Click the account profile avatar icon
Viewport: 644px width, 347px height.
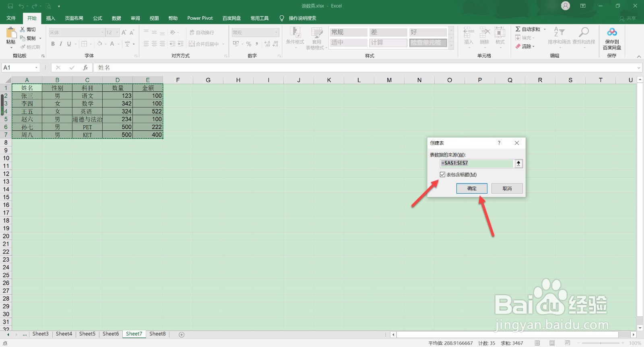coord(566,6)
